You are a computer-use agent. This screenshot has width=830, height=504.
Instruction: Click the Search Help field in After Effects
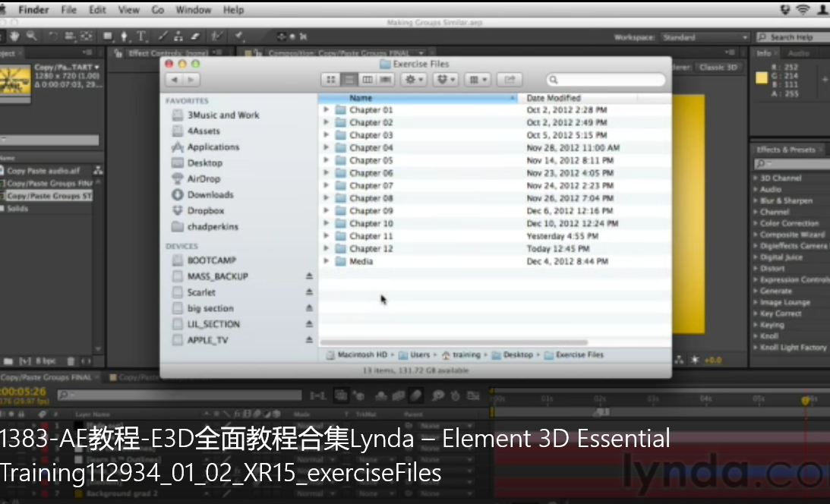tap(793, 37)
